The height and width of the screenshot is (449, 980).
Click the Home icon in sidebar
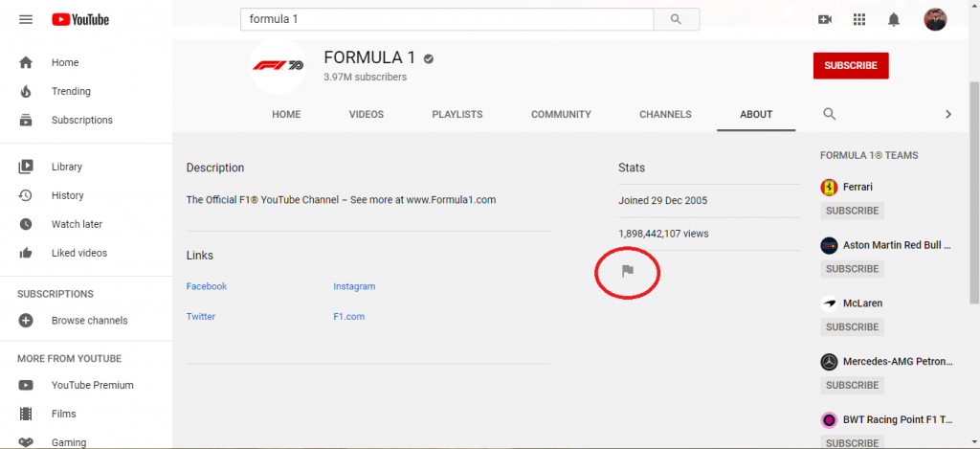(26, 62)
